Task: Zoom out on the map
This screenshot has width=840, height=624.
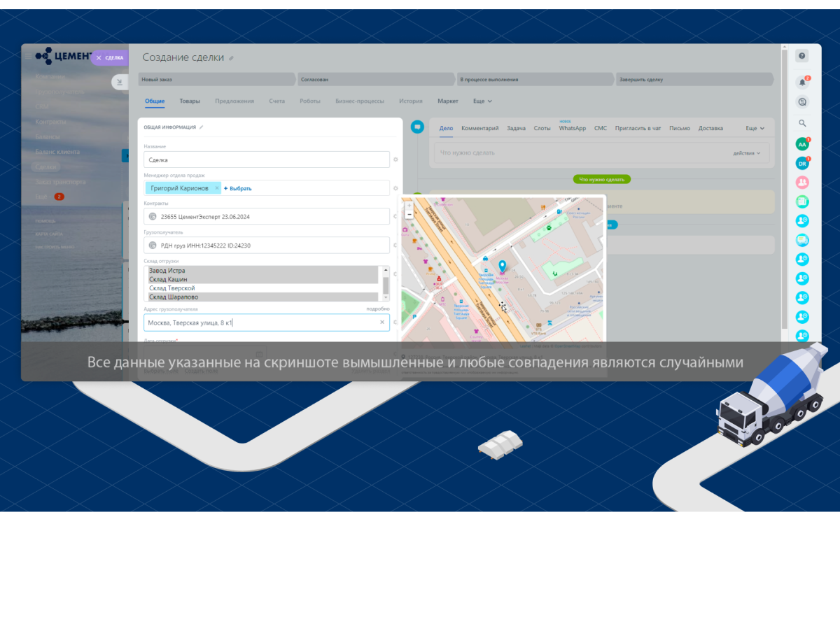Action: click(409, 215)
